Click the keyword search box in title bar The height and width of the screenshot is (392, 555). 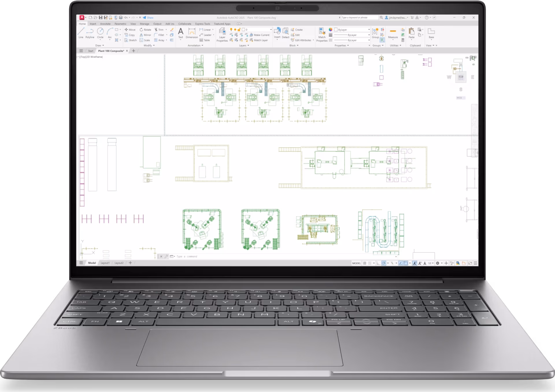[x=360, y=18]
